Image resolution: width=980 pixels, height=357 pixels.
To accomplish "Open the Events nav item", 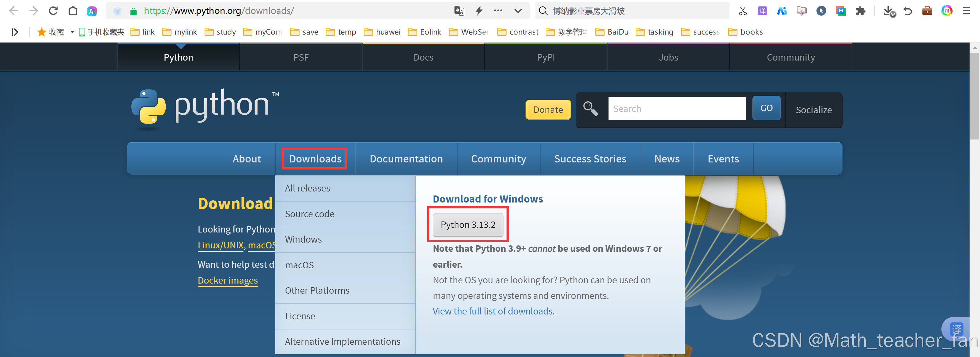I will tap(723, 158).
